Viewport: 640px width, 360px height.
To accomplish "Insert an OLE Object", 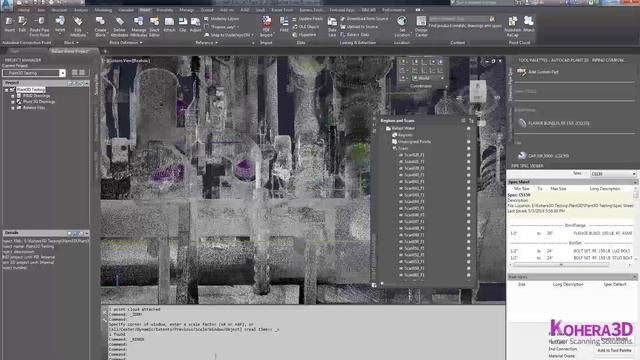I will (306, 27).
